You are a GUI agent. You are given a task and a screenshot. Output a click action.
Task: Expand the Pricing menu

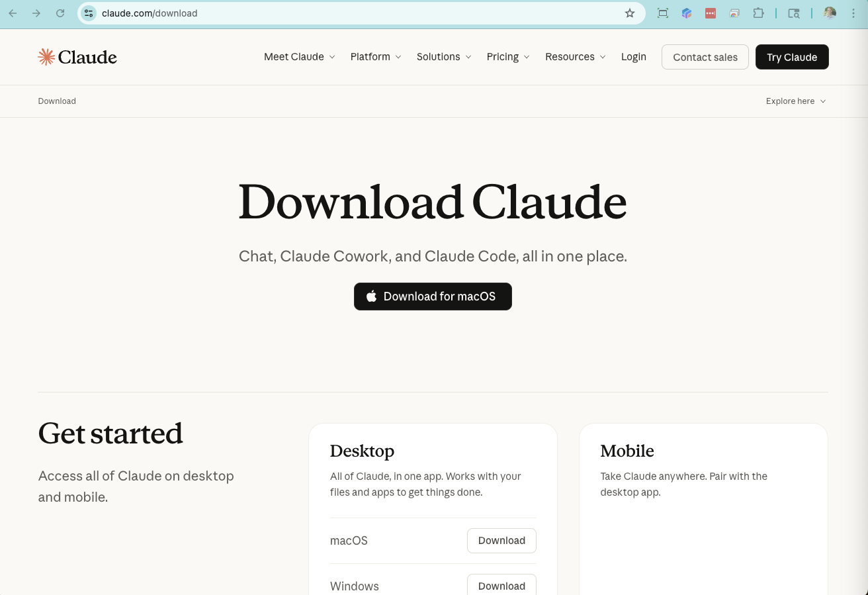(508, 57)
